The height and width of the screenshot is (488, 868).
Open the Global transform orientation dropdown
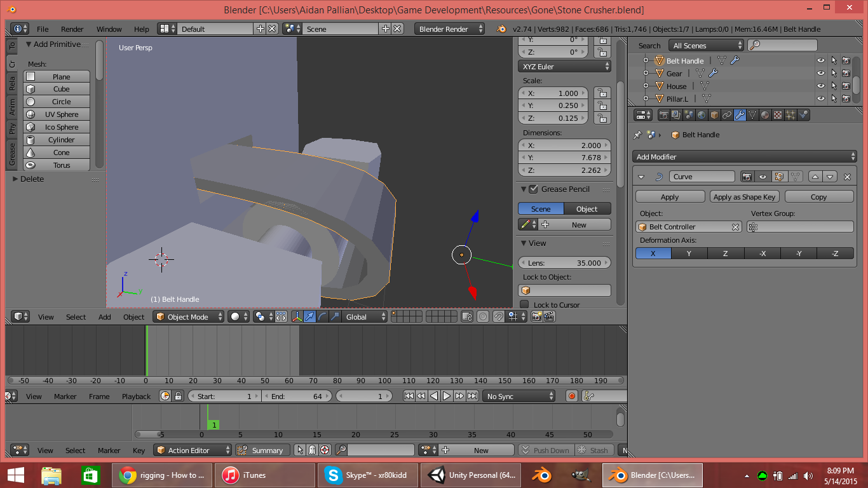[x=365, y=316]
